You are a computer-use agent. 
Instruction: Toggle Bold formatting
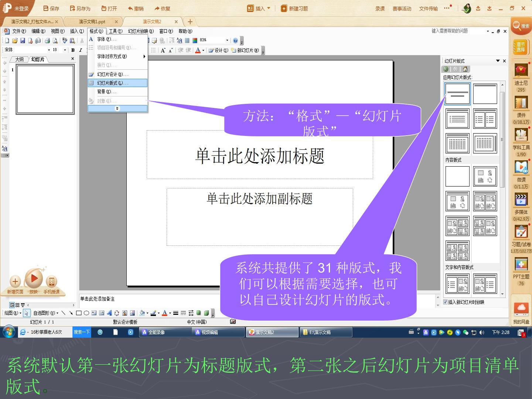pos(73,50)
